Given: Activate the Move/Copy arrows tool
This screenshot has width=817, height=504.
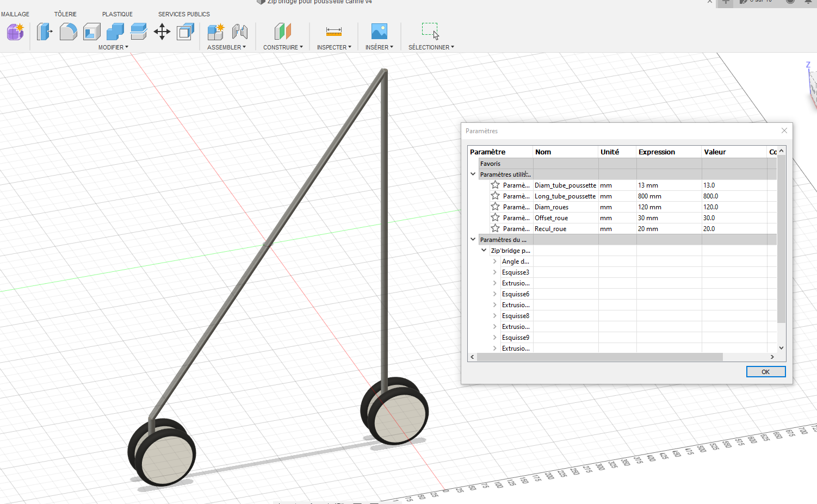Looking at the screenshot, I should point(162,32).
